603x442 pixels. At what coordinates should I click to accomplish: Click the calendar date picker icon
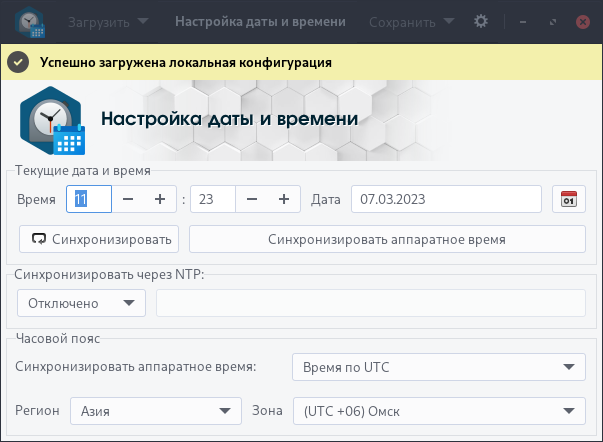pyautogui.click(x=568, y=200)
